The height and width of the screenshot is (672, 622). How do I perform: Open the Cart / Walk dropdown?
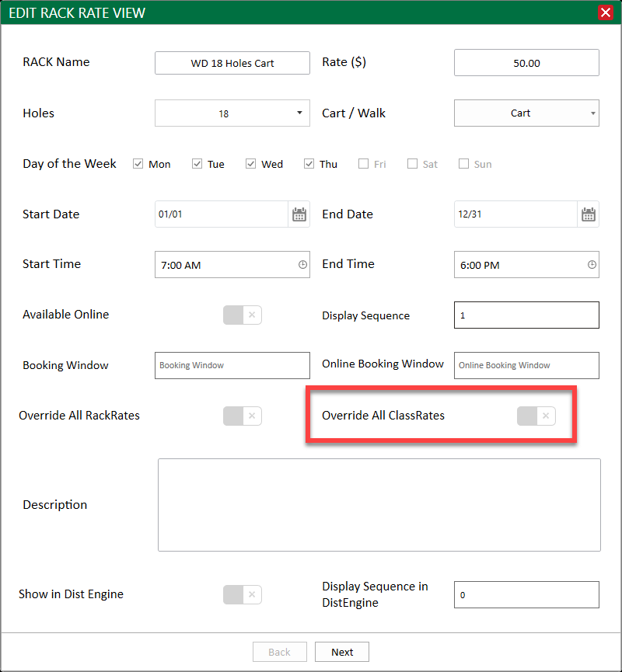(526, 113)
